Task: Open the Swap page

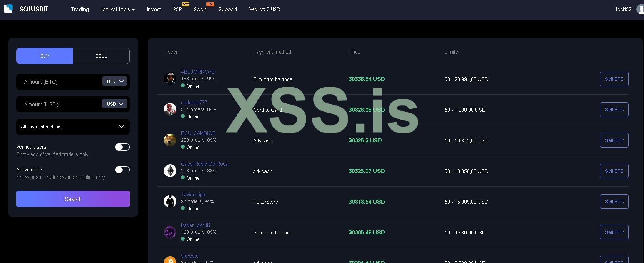Action: click(200, 9)
